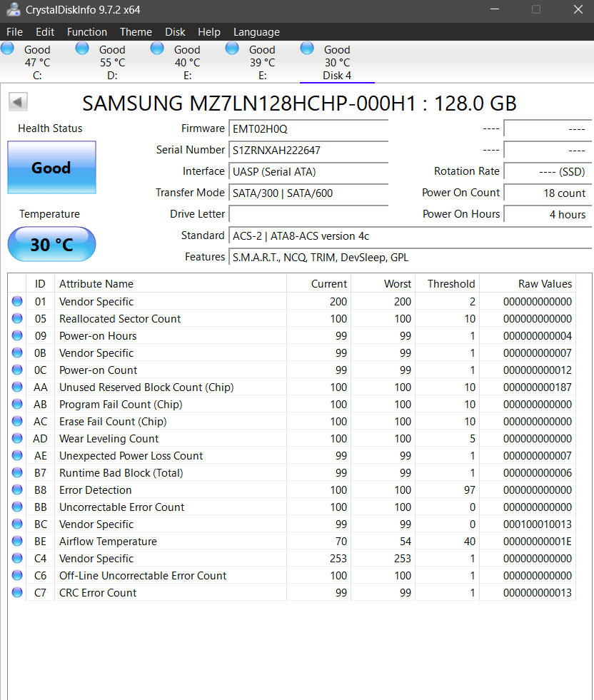Click the Raw Values column header

(x=528, y=284)
